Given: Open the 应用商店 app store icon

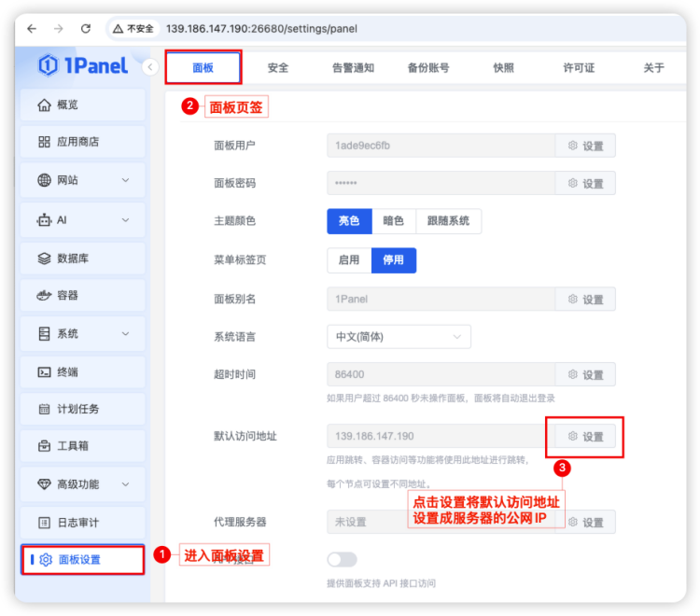Looking at the screenshot, I should 44,142.
